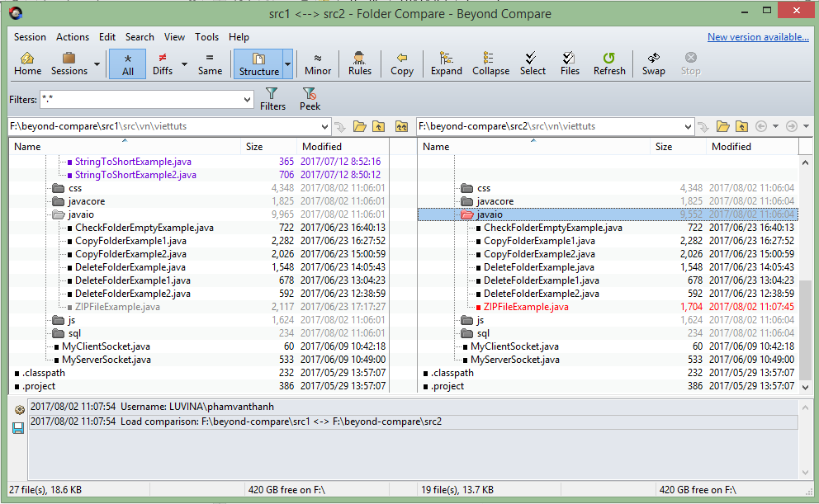Sort right pane by Name column
The height and width of the screenshot is (504, 819).
pos(534,147)
